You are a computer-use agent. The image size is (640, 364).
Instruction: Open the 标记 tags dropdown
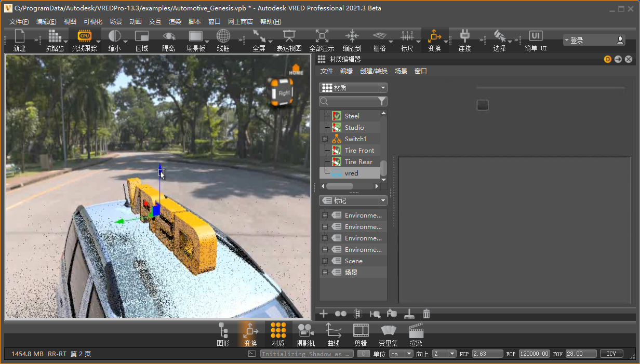(353, 200)
